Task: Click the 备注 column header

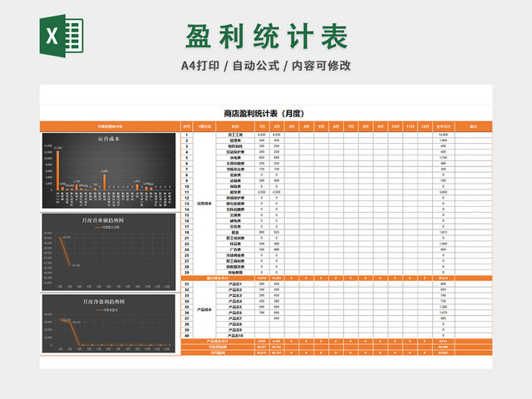Action: point(473,126)
